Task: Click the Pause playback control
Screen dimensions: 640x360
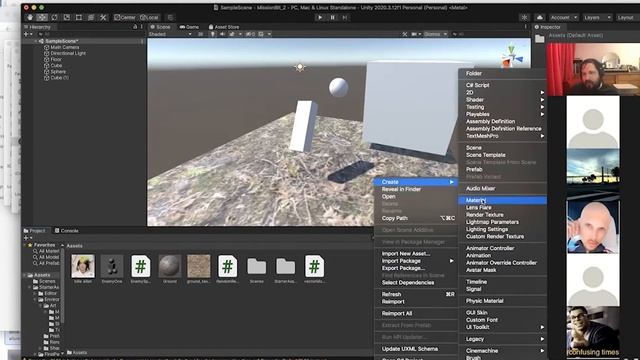Action: [x=333, y=18]
